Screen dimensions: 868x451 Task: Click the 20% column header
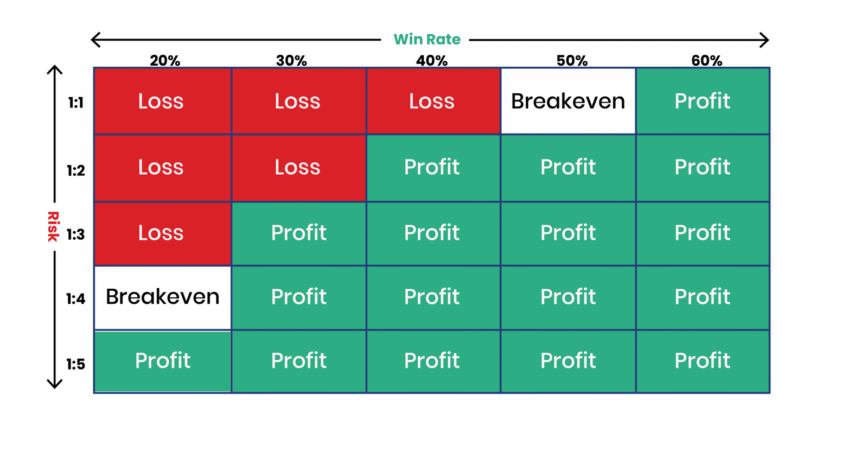165,60
